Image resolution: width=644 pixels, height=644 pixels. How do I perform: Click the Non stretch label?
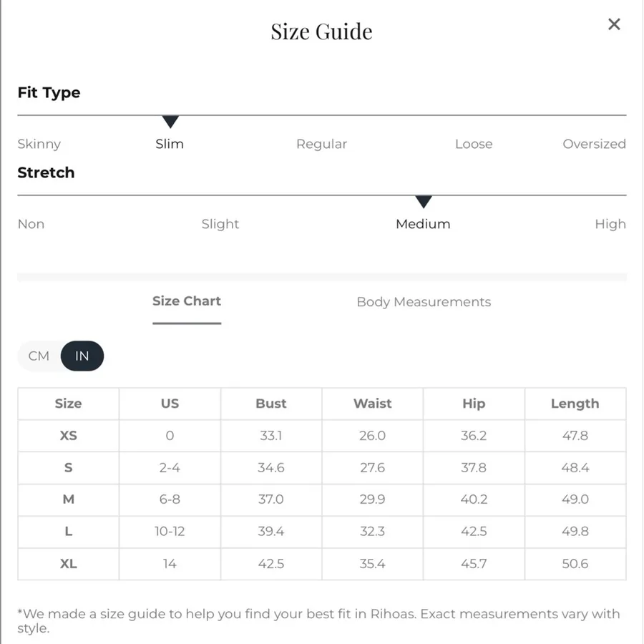coord(31,224)
